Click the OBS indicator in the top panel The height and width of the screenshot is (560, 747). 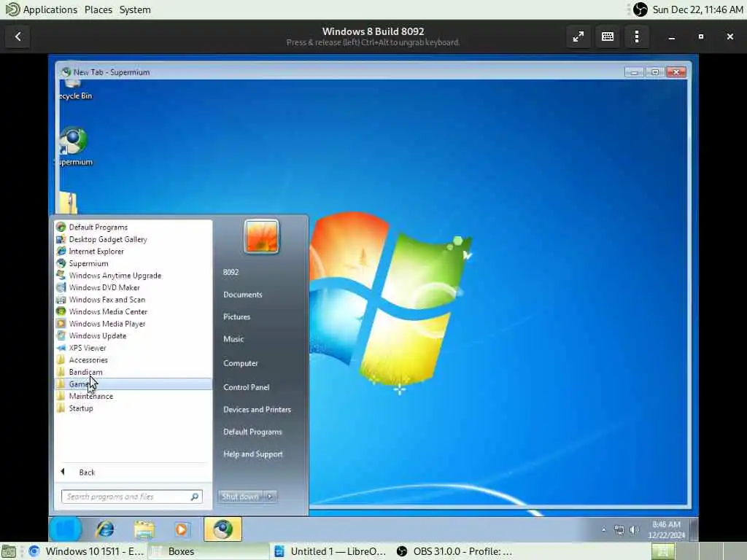(x=640, y=9)
